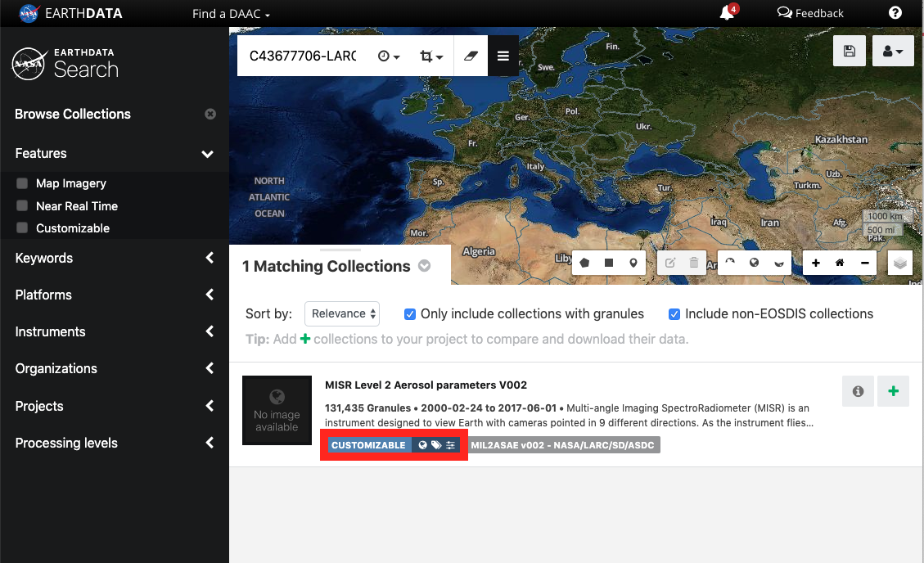The image size is (924, 563).
Task: Open the notifications bell
Action: point(728,12)
